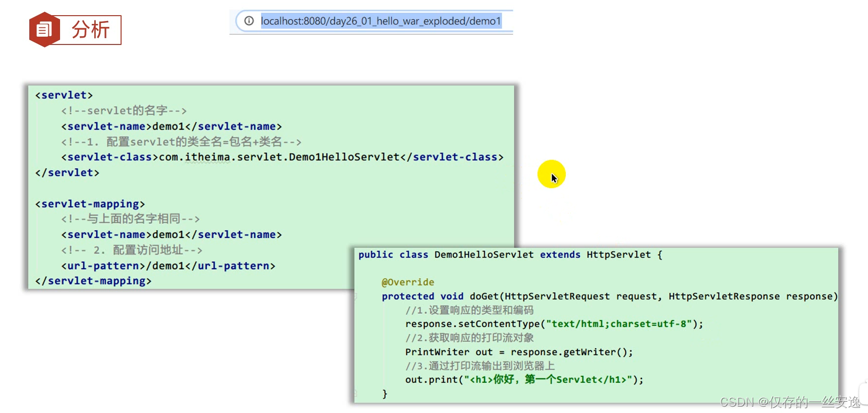Click the closing </servlet> tag
Viewport: 868px width, 413px height.
(x=67, y=173)
